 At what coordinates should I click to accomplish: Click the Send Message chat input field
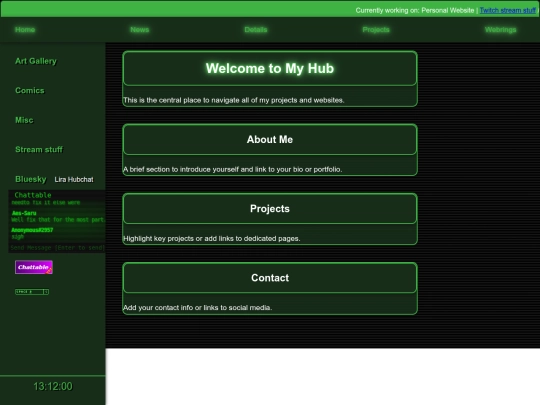(x=57, y=248)
